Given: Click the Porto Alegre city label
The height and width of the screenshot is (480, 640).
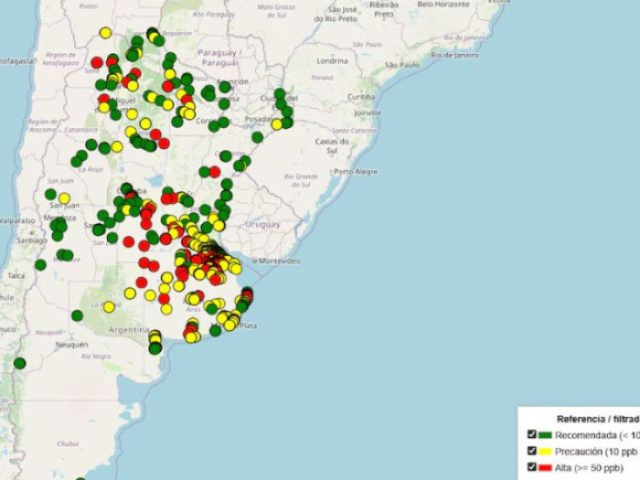Looking at the screenshot, I should 356,171.
